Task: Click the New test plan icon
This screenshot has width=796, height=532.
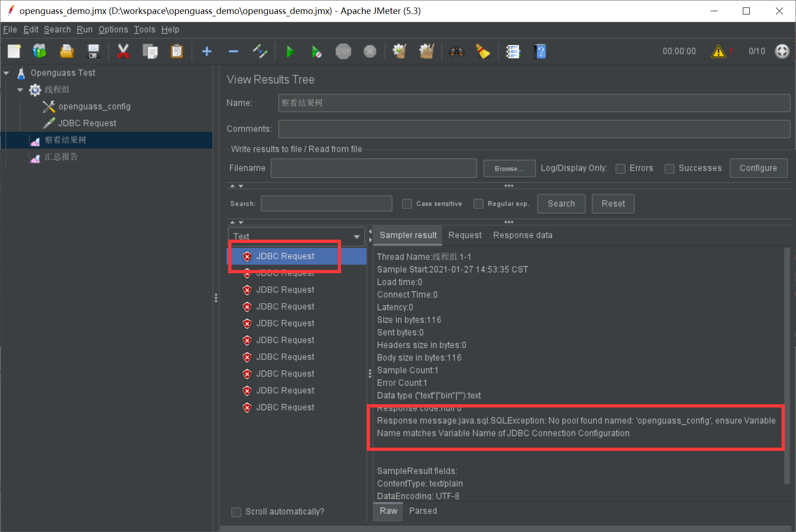Action: point(14,51)
